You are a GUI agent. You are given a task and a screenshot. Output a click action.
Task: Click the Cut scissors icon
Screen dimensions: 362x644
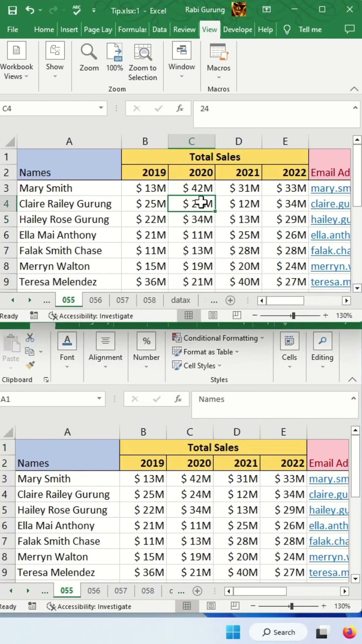pos(30,337)
